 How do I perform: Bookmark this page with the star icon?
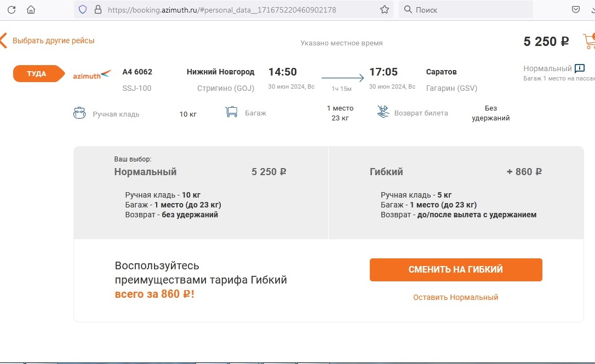[385, 9]
